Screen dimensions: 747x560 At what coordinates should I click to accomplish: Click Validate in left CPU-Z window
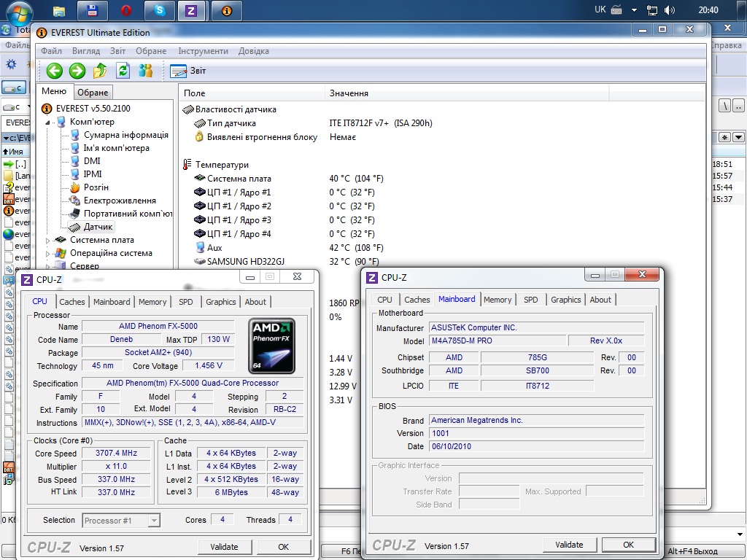point(224,547)
